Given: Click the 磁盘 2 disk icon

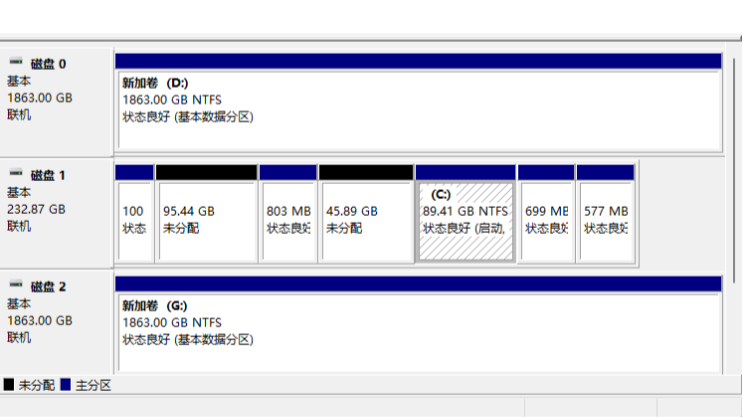Looking at the screenshot, I should coord(16,285).
